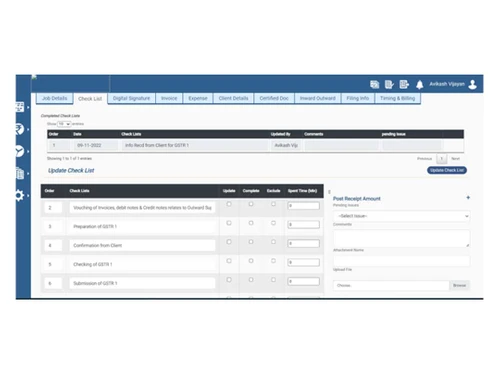Screen dimensions: 500x375
Task: Open the Inward Outward tab
Action: click(318, 98)
